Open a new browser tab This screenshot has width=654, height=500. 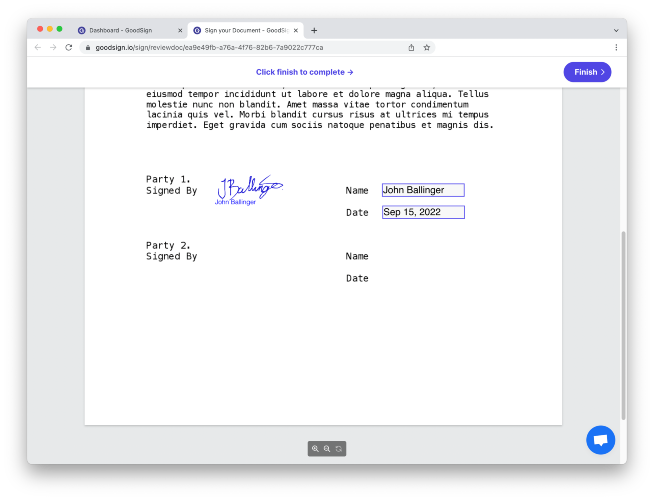tap(314, 30)
